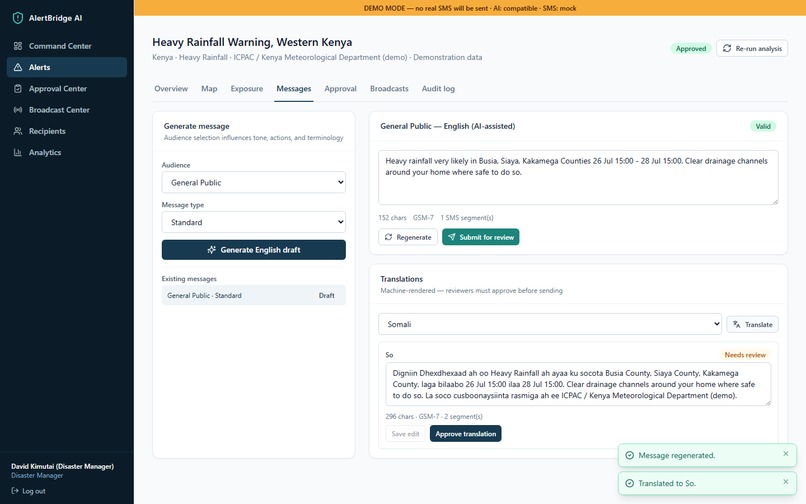This screenshot has height=504, width=806.
Task: Click the translate language icon
Action: [737, 325]
